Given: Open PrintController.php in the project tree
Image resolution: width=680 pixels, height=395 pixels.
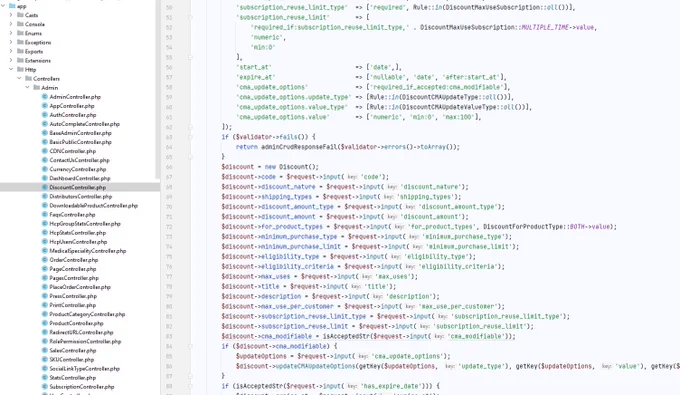Looking at the screenshot, I should tap(73, 305).
